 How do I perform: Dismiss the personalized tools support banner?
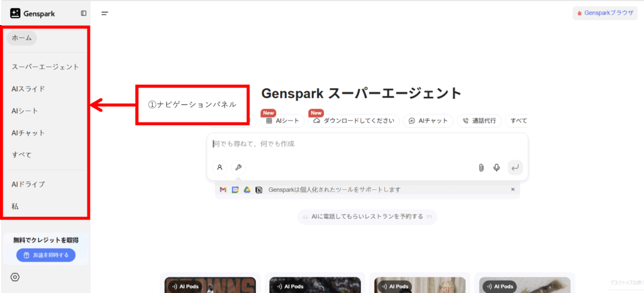point(513,189)
